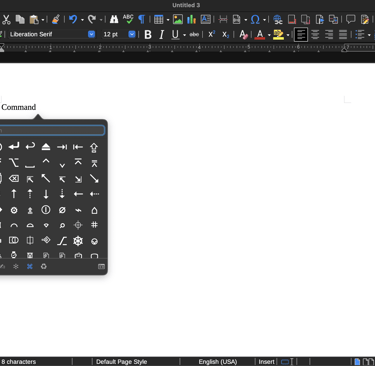
Task: Toggle Underline formatting
Action: coord(175,34)
